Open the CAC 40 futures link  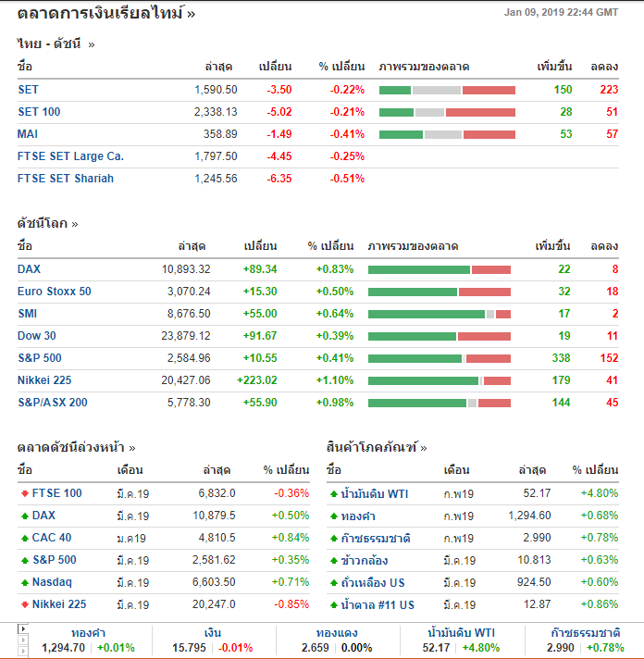click(x=52, y=538)
